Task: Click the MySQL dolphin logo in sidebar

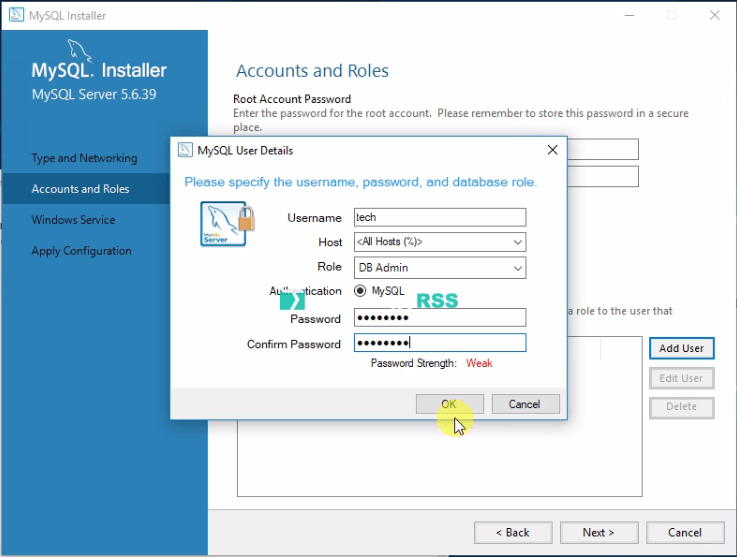Action: coord(78,50)
